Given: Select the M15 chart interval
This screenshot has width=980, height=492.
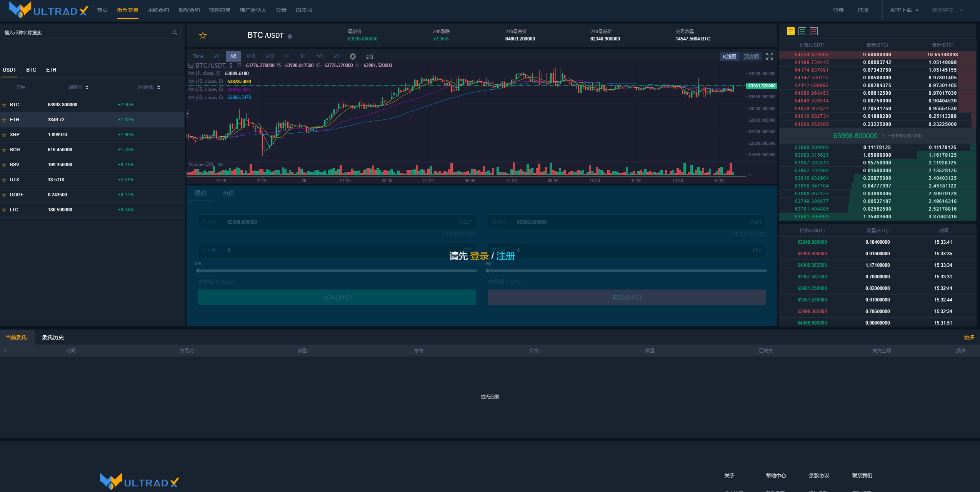Looking at the screenshot, I should 251,56.
